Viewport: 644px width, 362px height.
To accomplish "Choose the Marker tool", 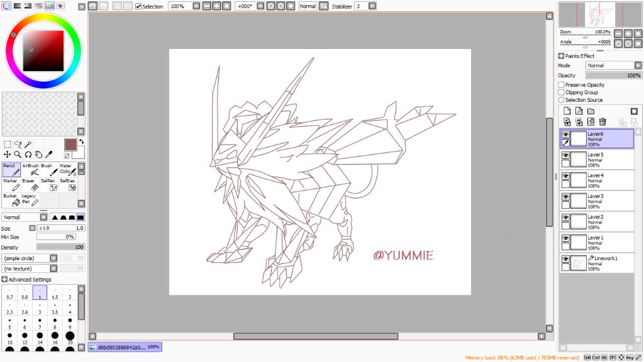I will pyautogui.click(x=11, y=185).
